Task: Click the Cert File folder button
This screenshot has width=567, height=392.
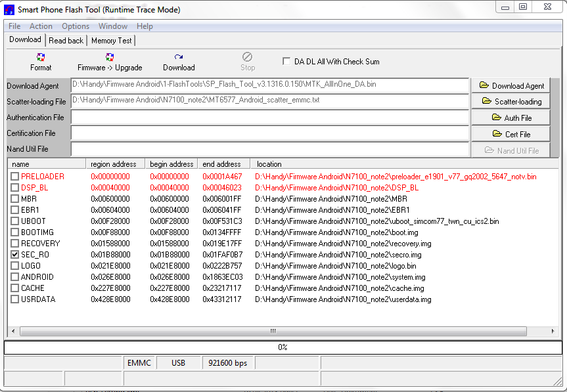Action: tap(510, 134)
